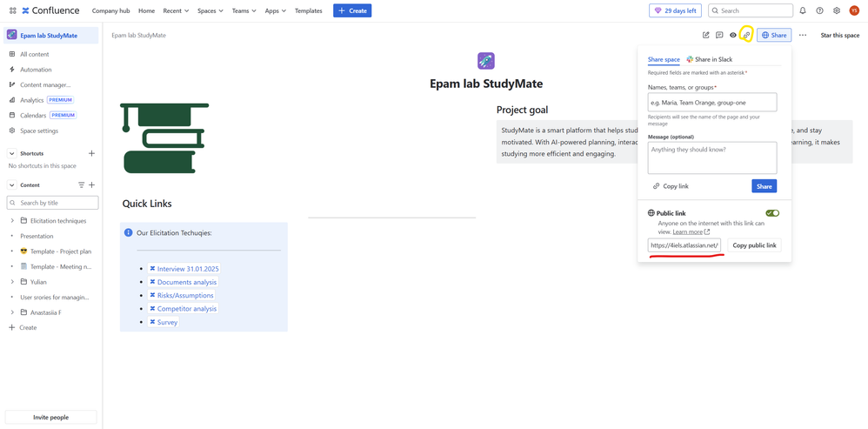Click the graduation cap books image

[164, 137]
